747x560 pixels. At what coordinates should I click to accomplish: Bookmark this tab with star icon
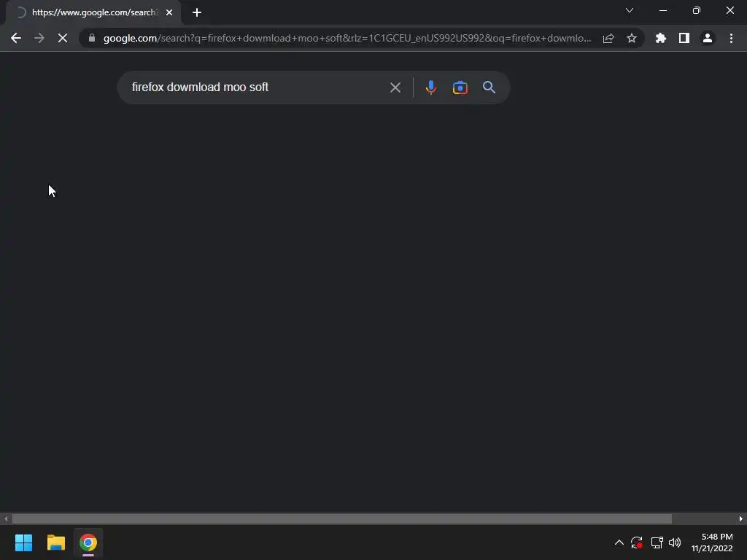coord(632,38)
